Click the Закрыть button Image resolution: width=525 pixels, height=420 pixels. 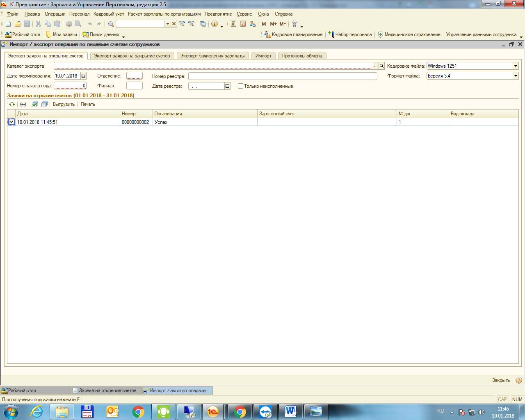pos(501,380)
